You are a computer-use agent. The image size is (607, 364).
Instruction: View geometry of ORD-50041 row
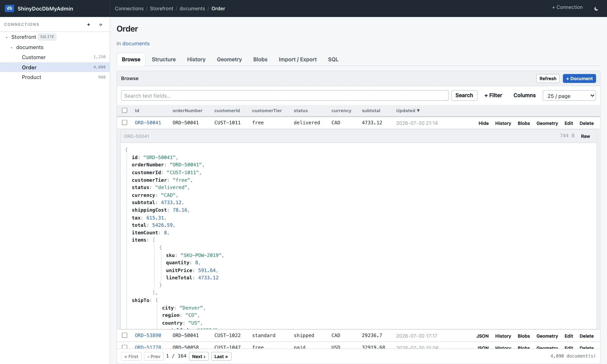(547, 123)
